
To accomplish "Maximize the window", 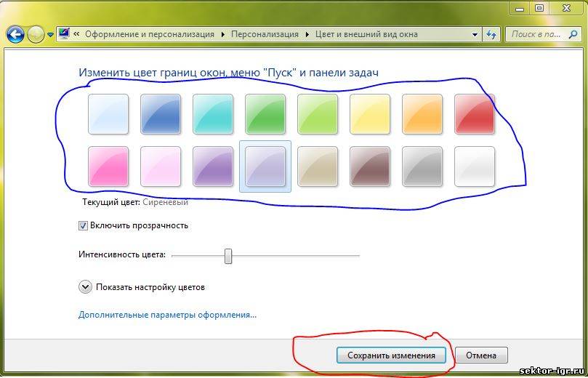I will (x=539, y=8).
